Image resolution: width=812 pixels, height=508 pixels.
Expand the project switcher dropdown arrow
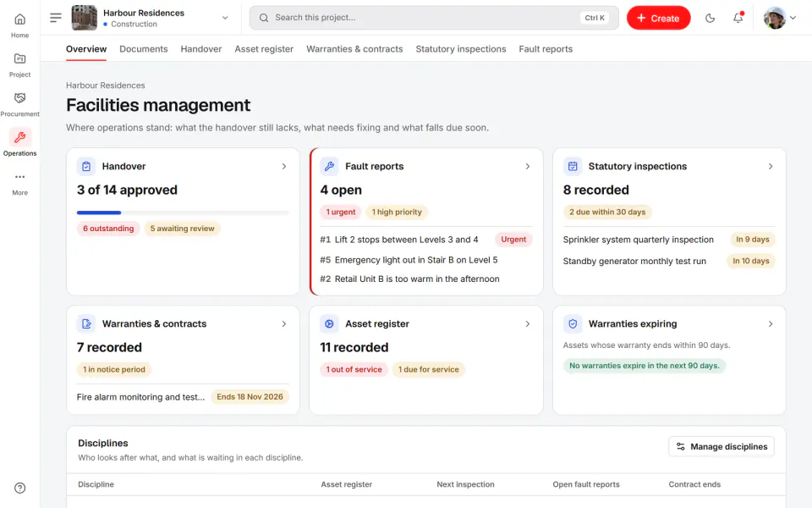click(225, 18)
